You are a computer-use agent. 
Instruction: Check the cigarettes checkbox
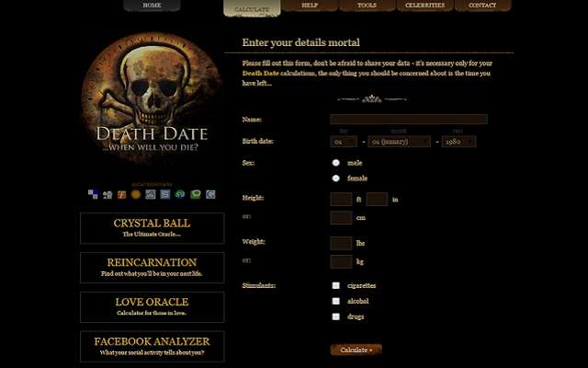[x=336, y=286]
